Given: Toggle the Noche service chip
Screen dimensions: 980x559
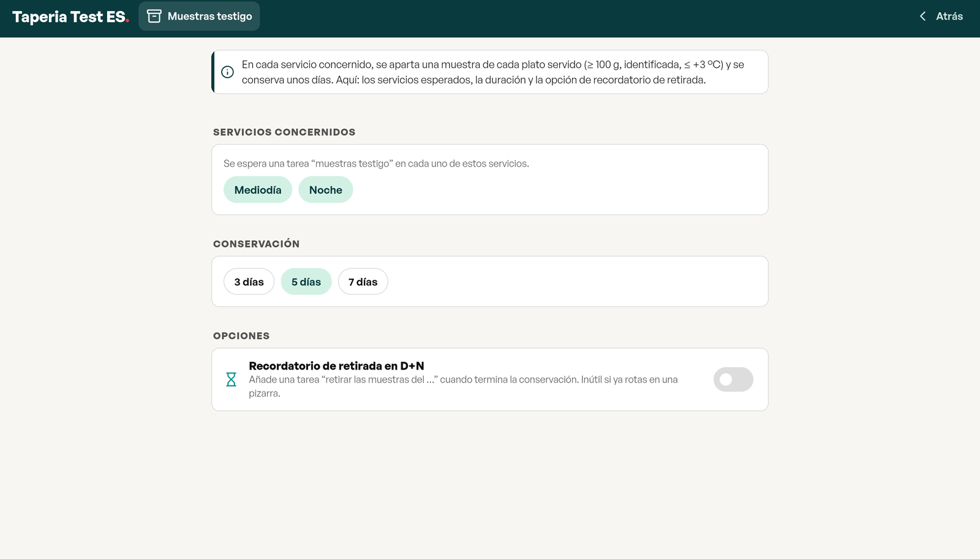Looking at the screenshot, I should point(326,190).
